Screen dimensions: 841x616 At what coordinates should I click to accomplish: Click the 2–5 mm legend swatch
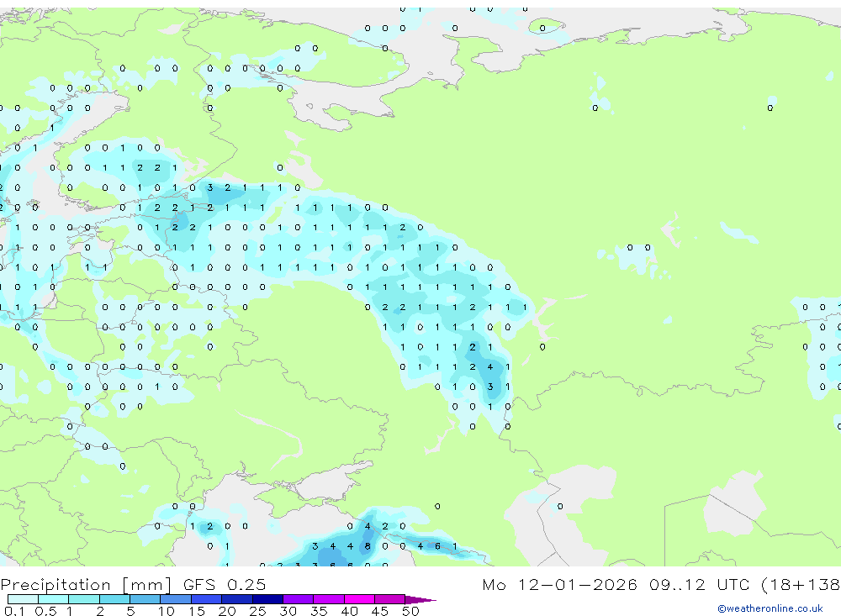click(x=114, y=599)
